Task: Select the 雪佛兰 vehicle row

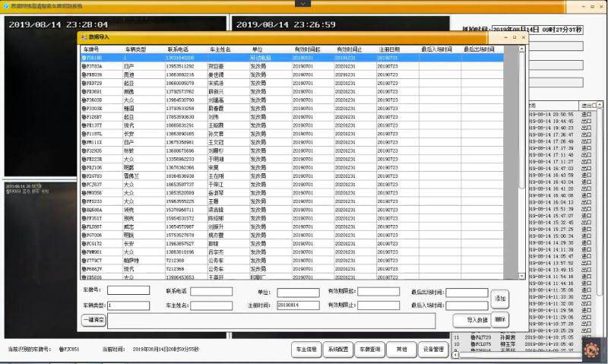Action: 292,176
